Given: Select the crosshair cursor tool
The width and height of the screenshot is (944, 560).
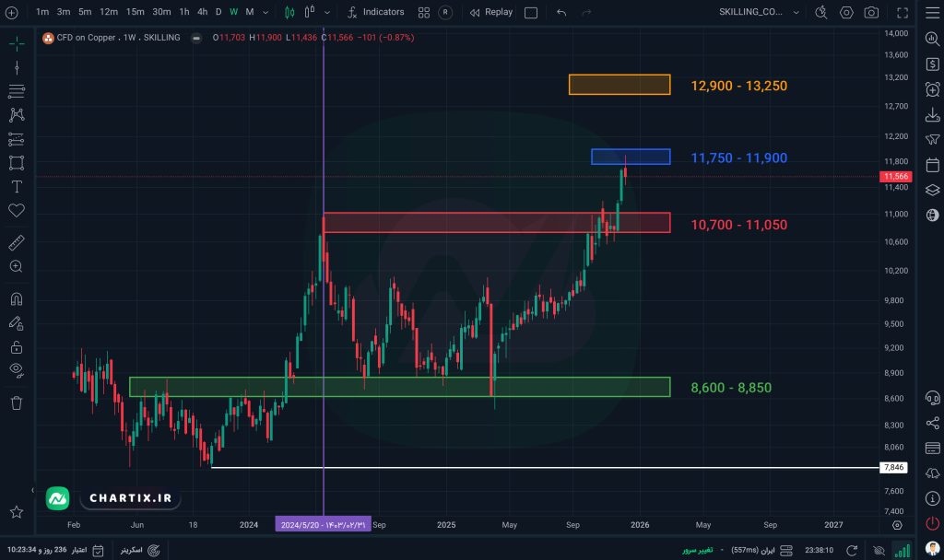Looking at the screenshot, I should (16, 43).
